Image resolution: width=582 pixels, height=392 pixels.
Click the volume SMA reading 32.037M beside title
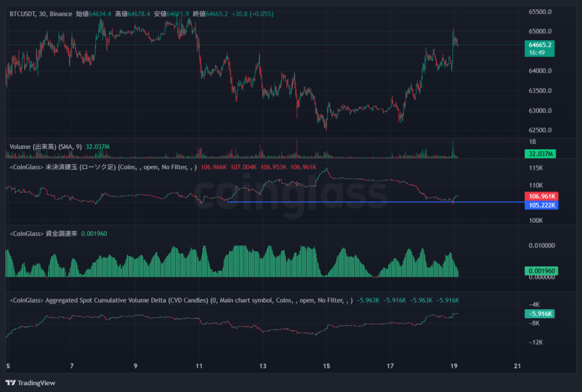click(x=98, y=147)
